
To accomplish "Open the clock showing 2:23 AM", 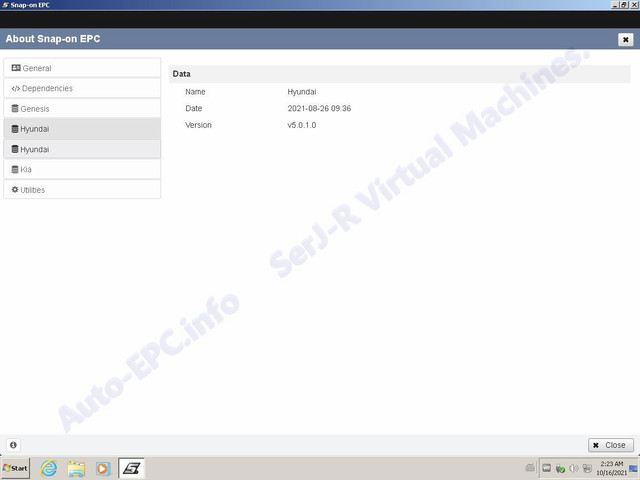I will click(x=611, y=468).
